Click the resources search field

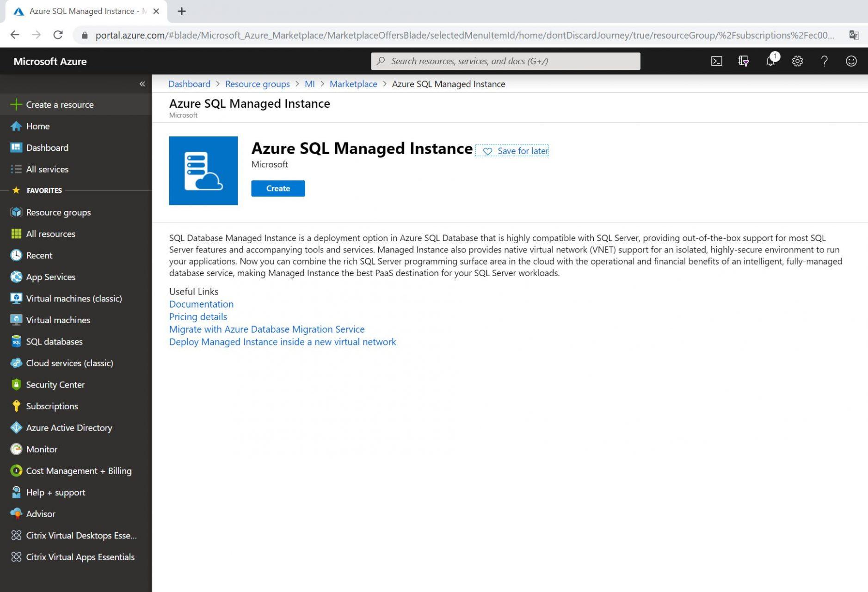[x=506, y=61]
